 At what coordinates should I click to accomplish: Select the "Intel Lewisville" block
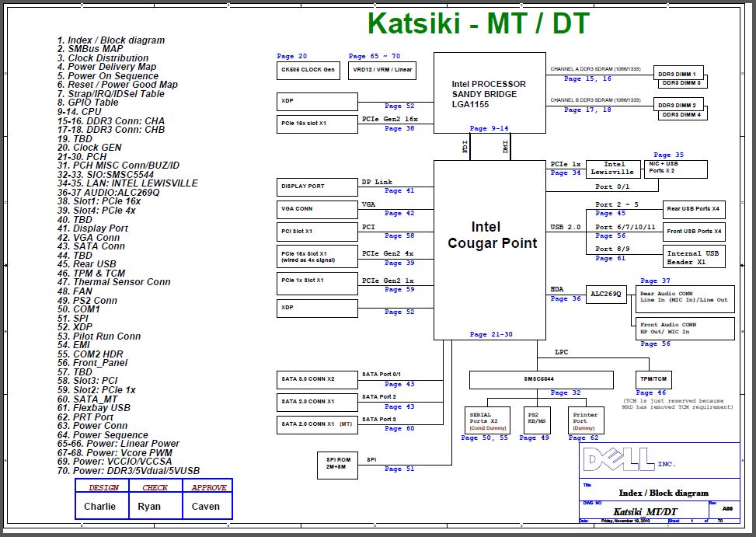click(613, 169)
